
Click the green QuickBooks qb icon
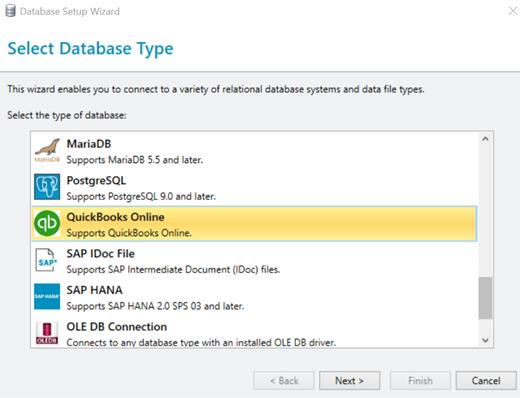pos(47,223)
